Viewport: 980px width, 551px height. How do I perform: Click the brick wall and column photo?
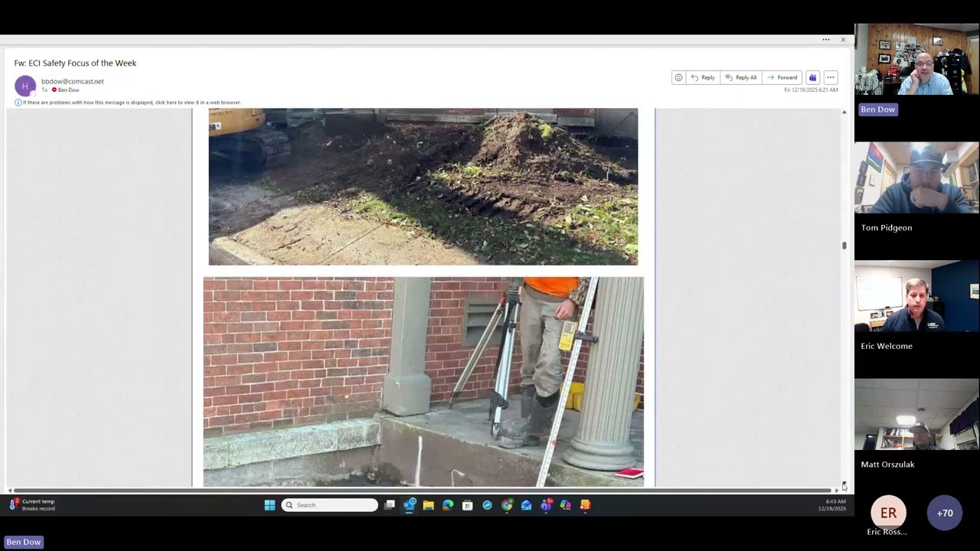pos(423,382)
